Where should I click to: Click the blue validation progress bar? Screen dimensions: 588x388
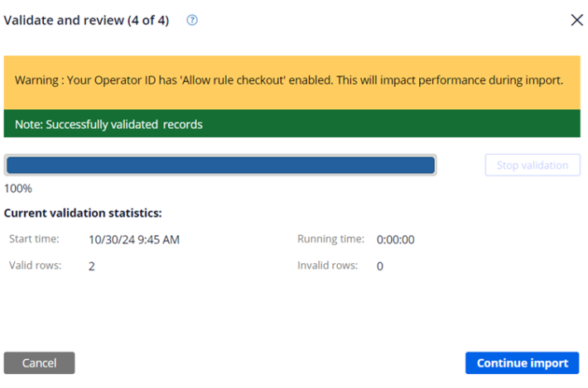tap(220, 165)
